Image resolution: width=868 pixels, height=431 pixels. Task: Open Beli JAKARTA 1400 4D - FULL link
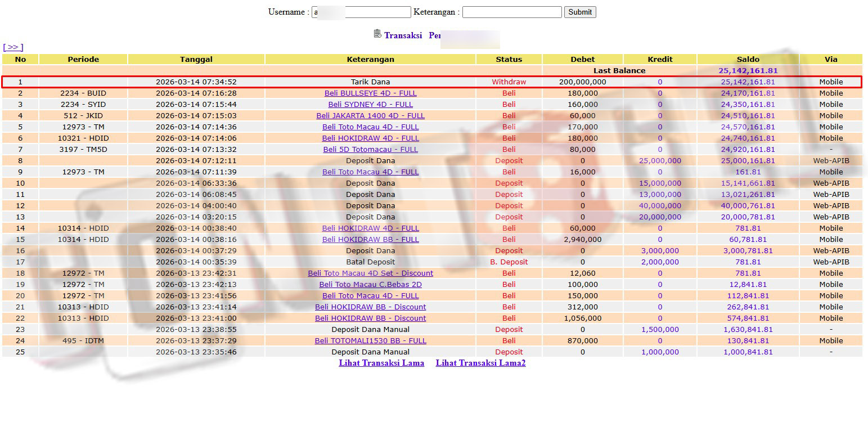[370, 116]
